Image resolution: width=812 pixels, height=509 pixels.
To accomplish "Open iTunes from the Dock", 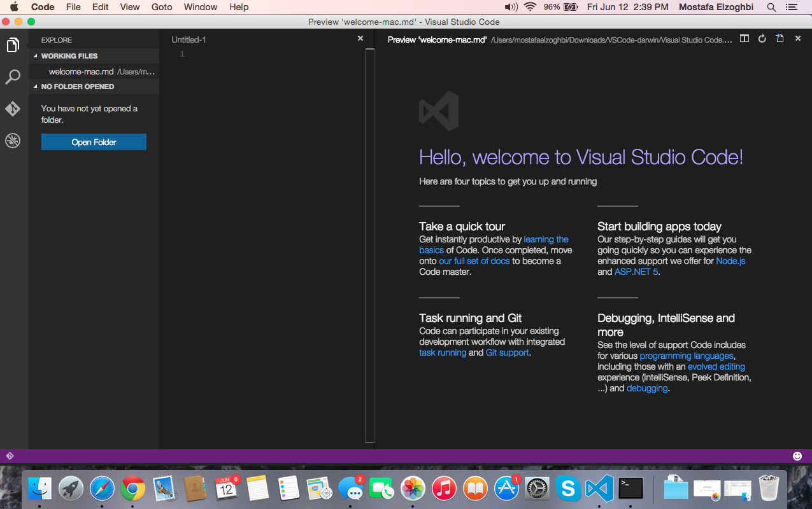I will (x=444, y=489).
